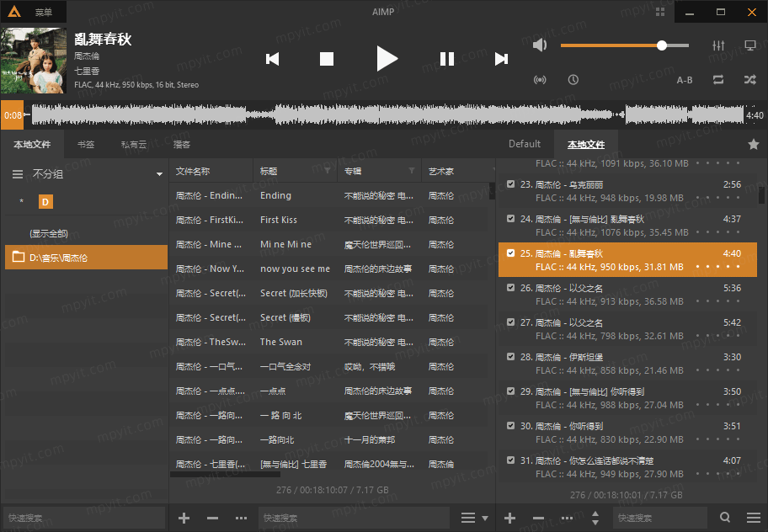The height and width of the screenshot is (532, 768).
Task: Pause the current song
Action: [446, 59]
